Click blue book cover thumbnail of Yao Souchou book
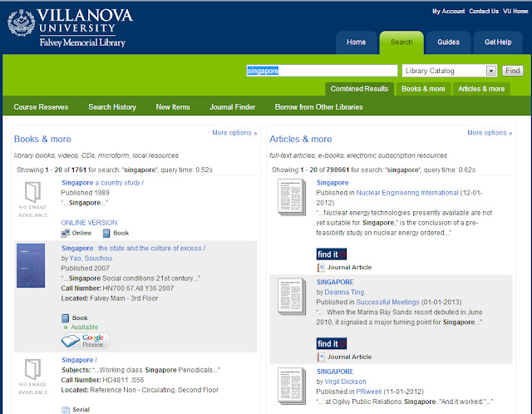The height and width of the screenshot is (414, 532). tap(31, 265)
